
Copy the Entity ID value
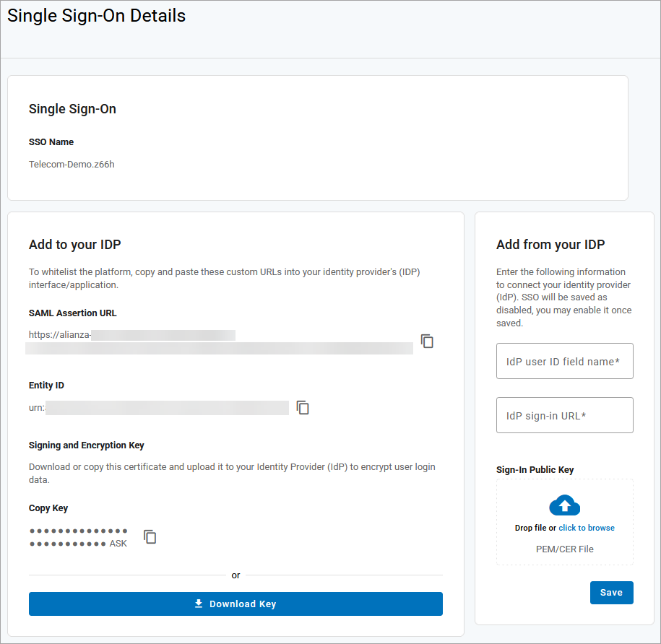pyautogui.click(x=303, y=408)
